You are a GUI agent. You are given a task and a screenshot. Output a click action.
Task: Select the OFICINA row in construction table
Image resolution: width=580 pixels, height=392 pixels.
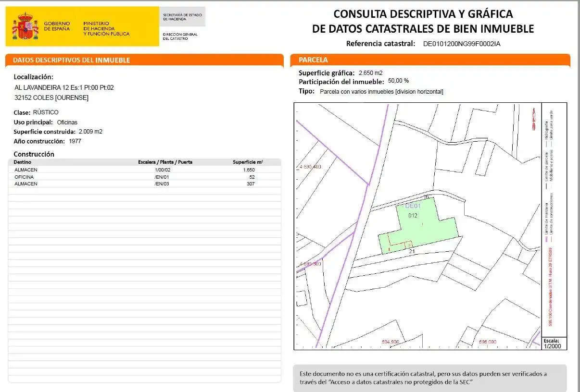[x=145, y=177]
